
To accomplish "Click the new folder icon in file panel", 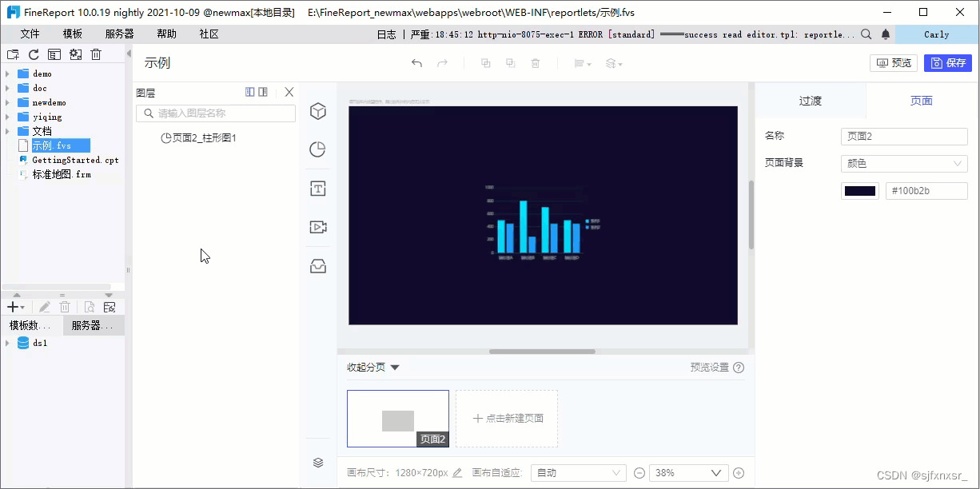I will click(13, 54).
